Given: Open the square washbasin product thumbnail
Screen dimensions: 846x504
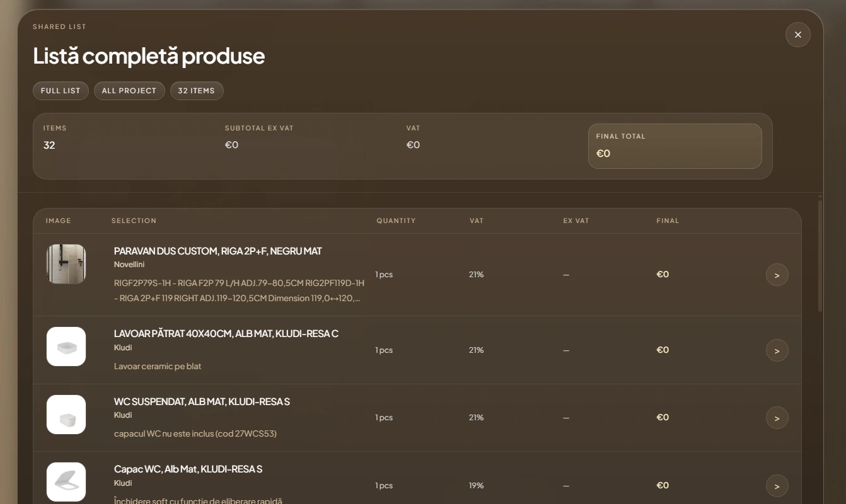Looking at the screenshot, I should pyautogui.click(x=66, y=346).
